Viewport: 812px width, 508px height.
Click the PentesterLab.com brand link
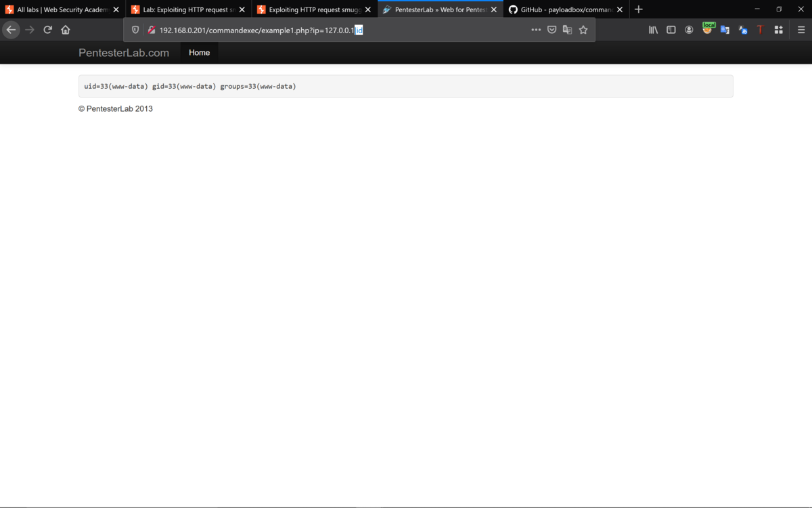124,53
